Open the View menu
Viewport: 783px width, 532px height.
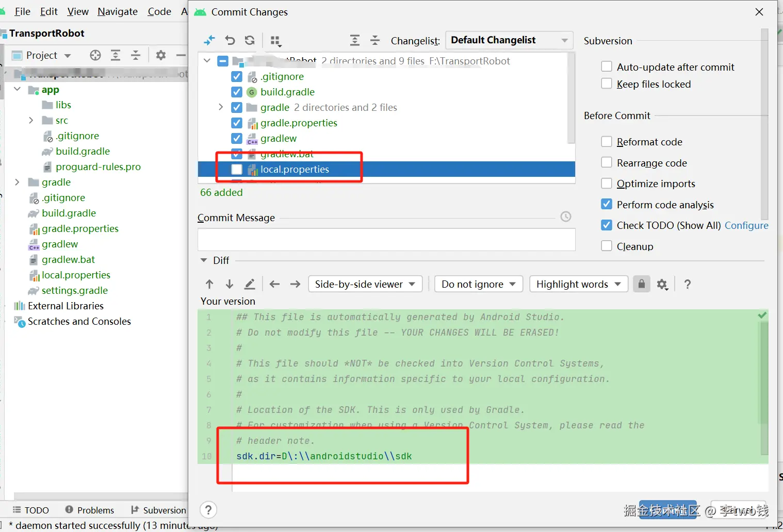78,11
